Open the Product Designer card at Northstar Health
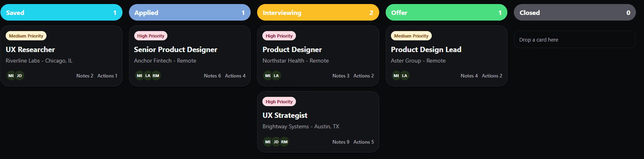The width and height of the screenshot is (644, 159). [292, 50]
